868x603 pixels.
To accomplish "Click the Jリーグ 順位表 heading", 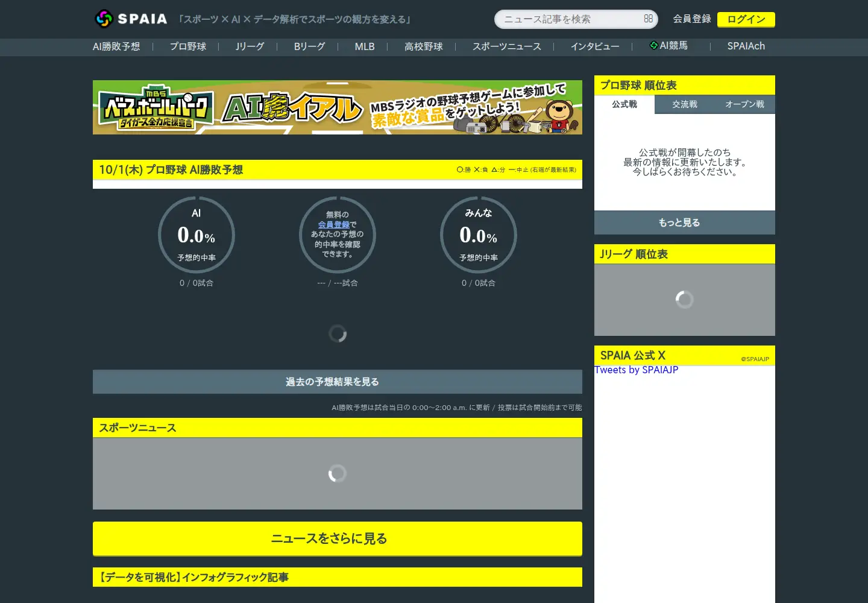I will click(634, 254).
